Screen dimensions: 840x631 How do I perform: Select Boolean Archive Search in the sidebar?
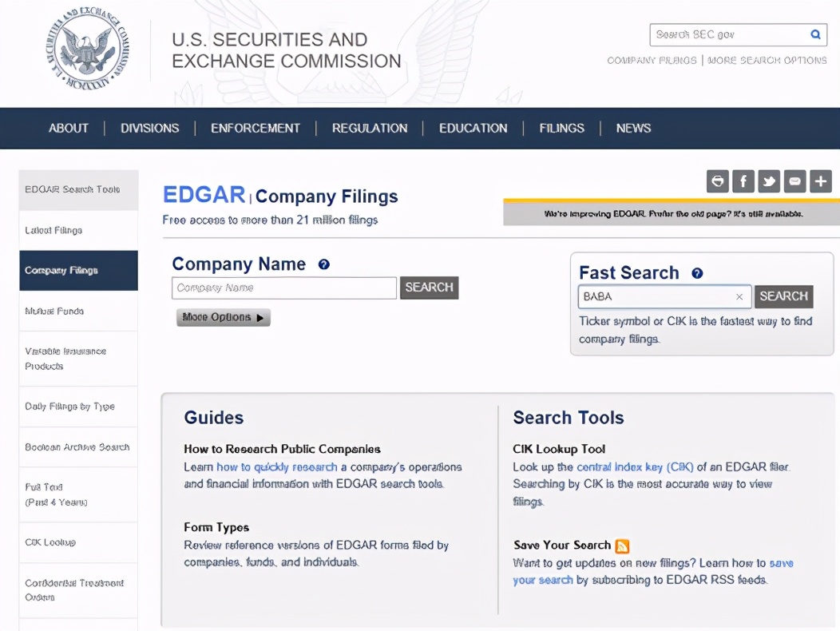click(x=79, y=447)
